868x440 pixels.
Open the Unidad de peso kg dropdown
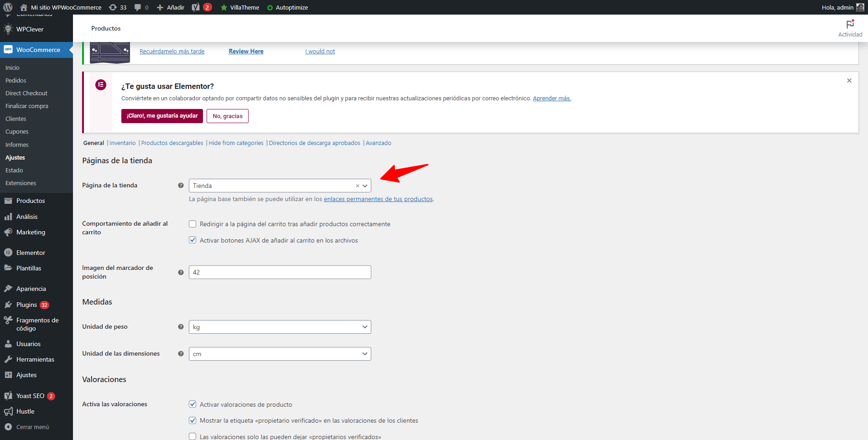[280, 327]
